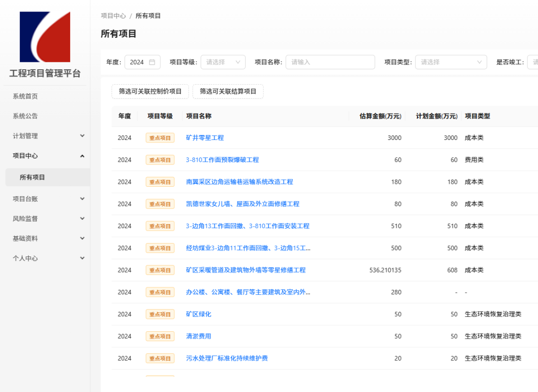The width and height of the screenshot is (538, 392).
Task: Click estimate value 280
Action: click(x=397, y=292)
